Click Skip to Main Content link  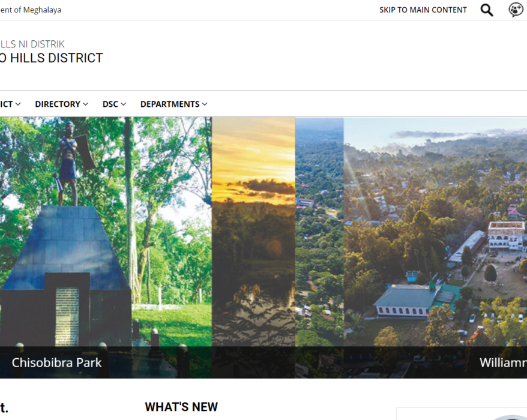tap(423, 10)
